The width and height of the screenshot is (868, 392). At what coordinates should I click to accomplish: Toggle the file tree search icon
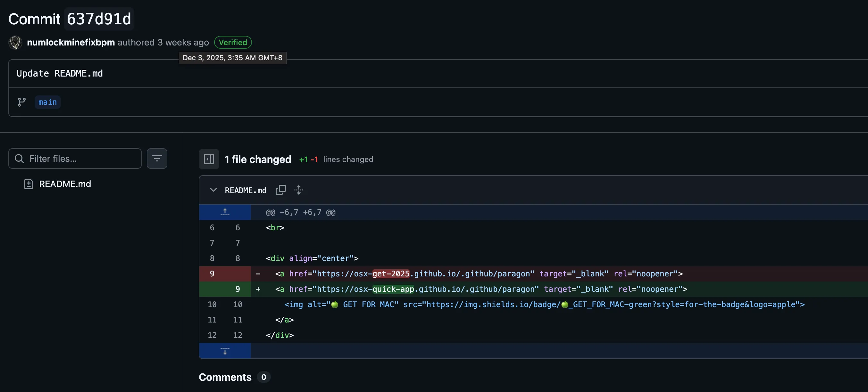[19, 158]
